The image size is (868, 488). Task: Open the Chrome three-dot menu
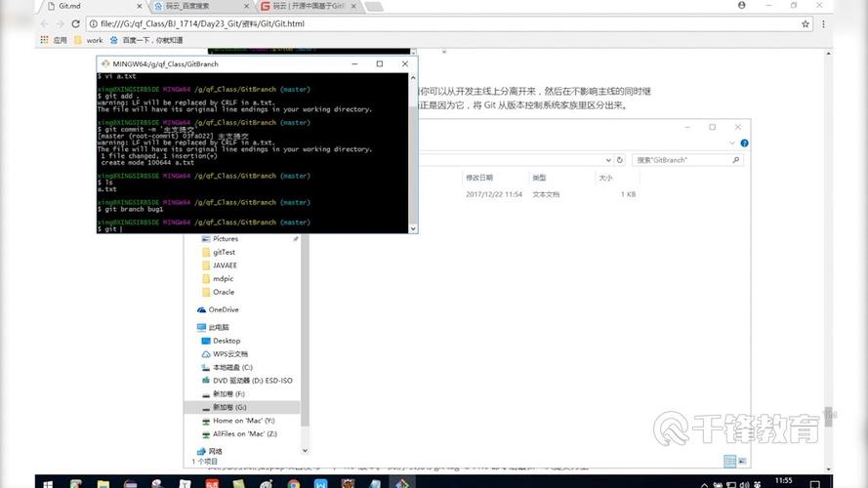[823, 23]
